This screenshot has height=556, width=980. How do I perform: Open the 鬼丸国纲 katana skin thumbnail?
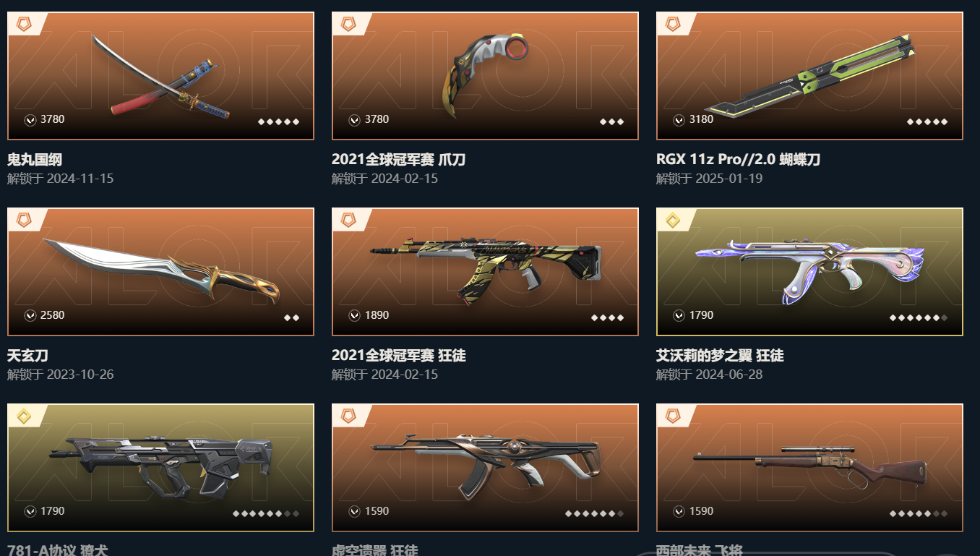160,76
